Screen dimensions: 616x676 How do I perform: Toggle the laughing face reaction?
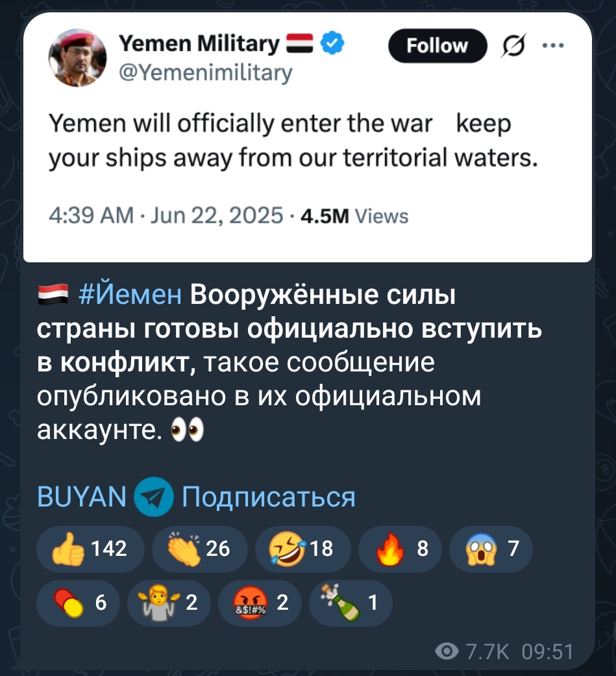click(x=302, y=549)
